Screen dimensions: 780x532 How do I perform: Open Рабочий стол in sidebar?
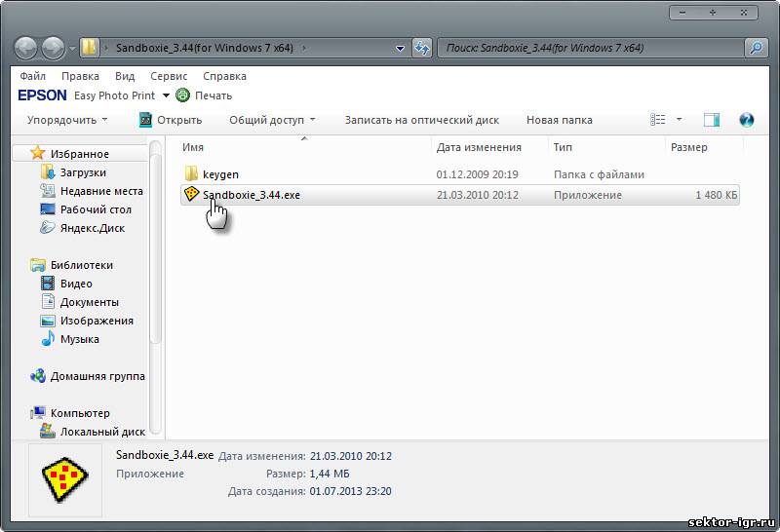click(96, 209)
